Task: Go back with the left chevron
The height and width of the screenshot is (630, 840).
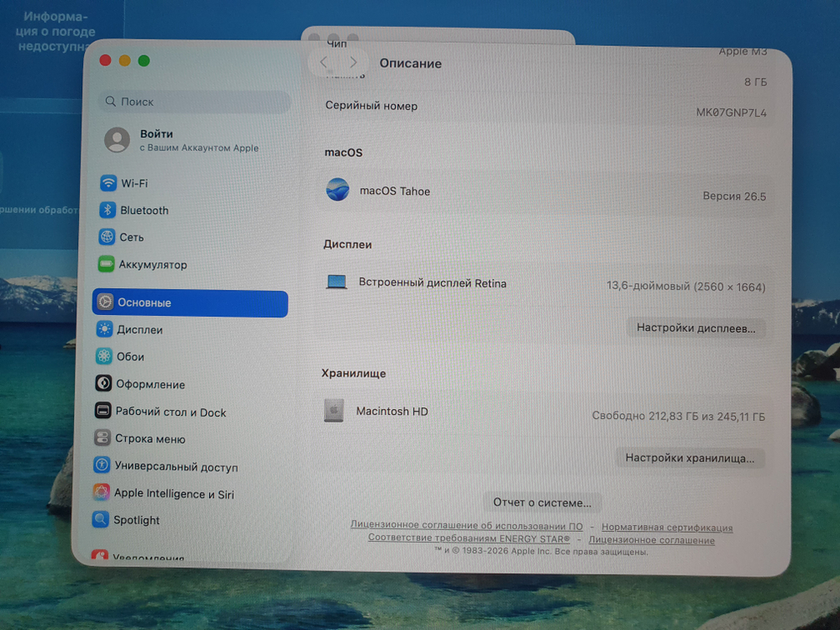Action: click(323, 62)
